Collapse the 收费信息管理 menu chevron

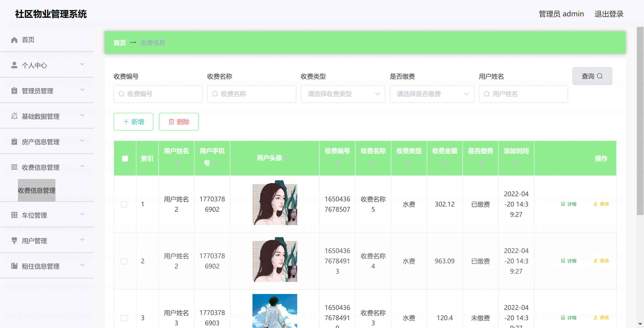tap(82, 166)
